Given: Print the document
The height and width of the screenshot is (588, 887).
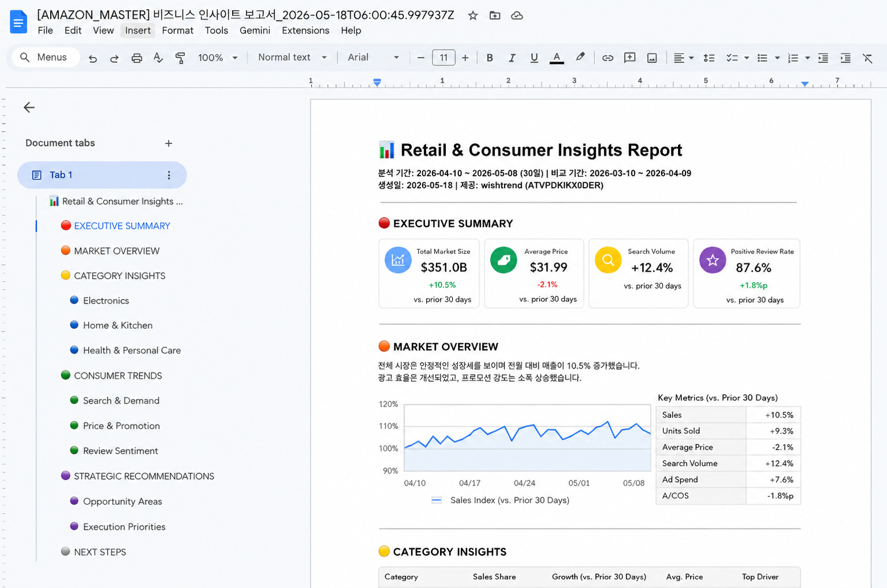Looking at the screenshot, I should click(137, 58).
